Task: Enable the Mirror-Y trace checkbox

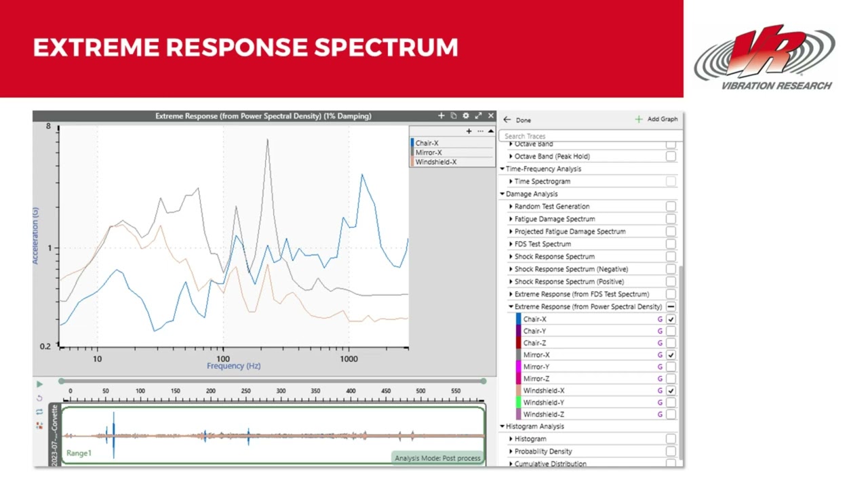Action: point(671,367)
